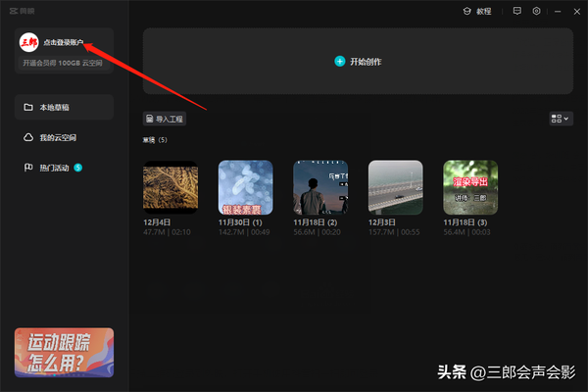The image size is (588, 392).
Task: Click the 11月30日 (1) draft title
Action: click(x=240, y=222)
